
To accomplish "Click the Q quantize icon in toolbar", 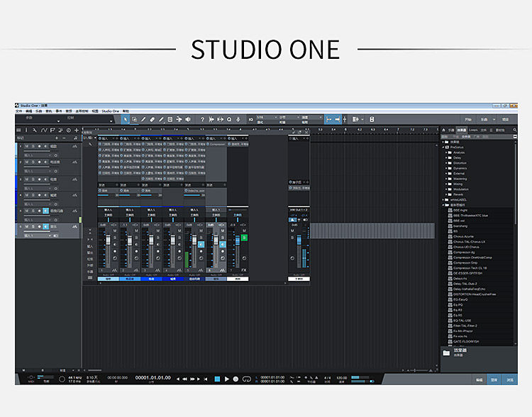I will tap(229, 119).
